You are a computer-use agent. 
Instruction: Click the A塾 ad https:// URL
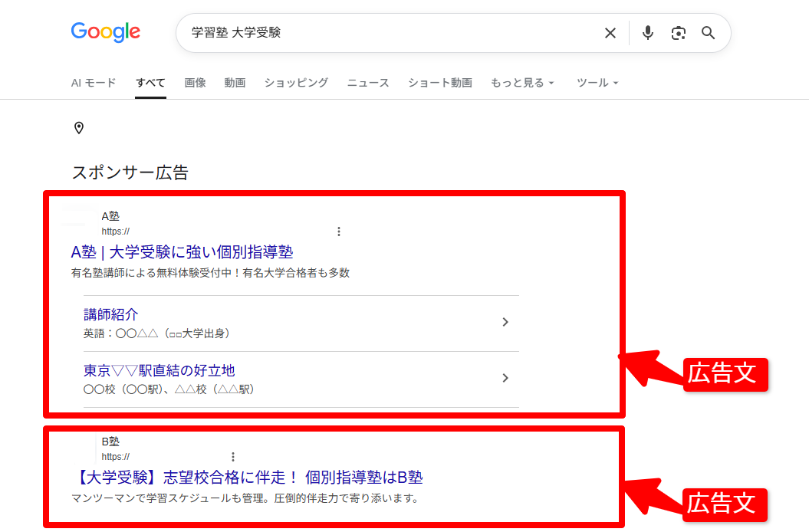116,232
